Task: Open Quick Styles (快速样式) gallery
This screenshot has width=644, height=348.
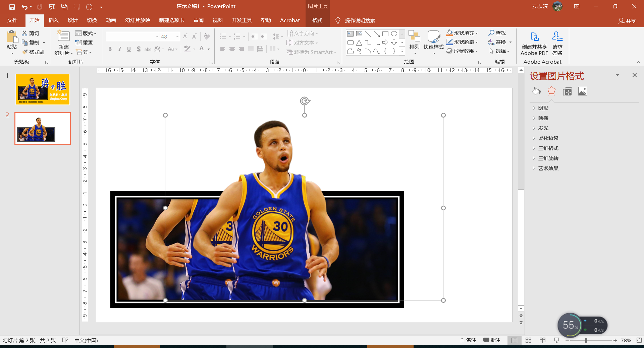Action: [433, 43]
